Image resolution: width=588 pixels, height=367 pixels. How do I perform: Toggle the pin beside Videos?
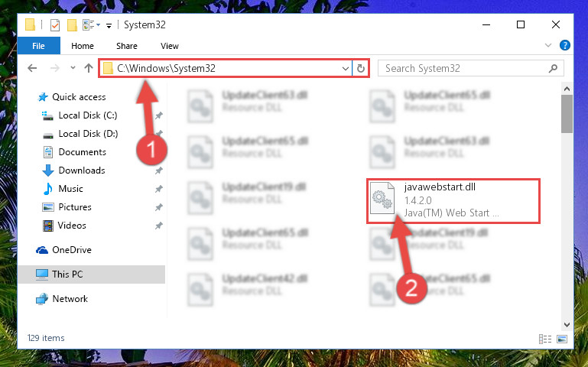[159, 226]
